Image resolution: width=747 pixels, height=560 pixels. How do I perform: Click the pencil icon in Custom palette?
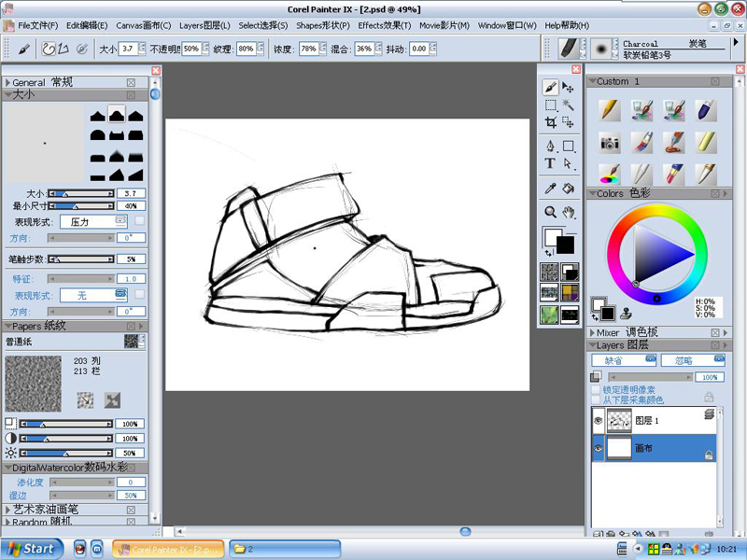(610, 110)
